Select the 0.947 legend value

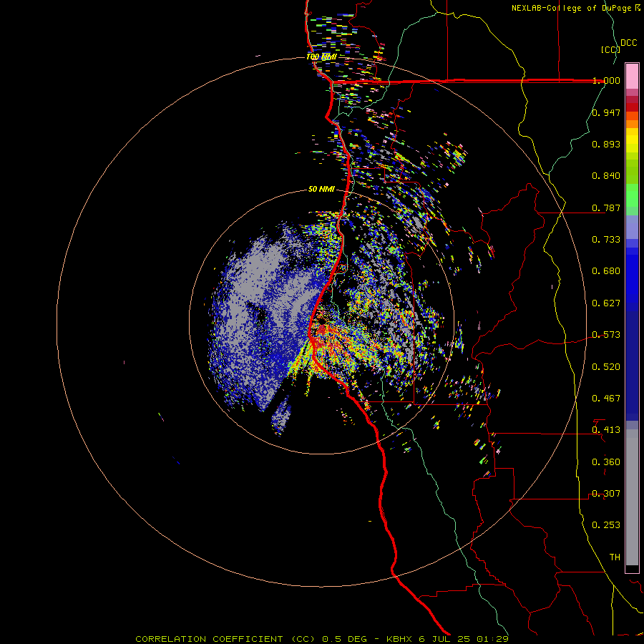coord(606,112)
